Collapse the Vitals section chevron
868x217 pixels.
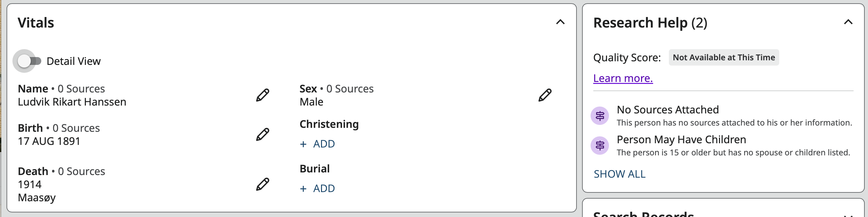560,22
